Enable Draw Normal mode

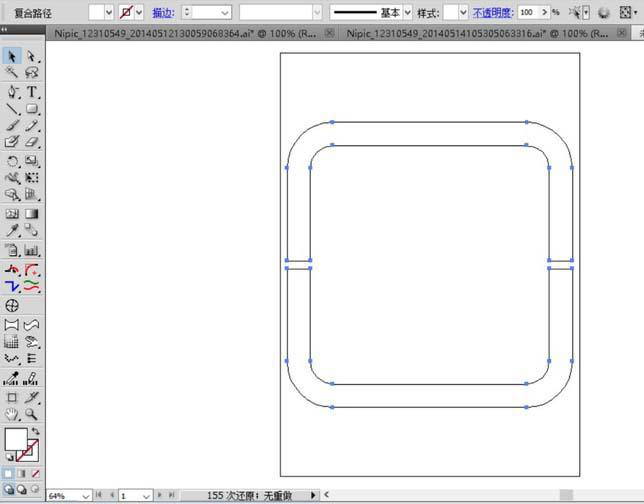(x=9, y=489)
